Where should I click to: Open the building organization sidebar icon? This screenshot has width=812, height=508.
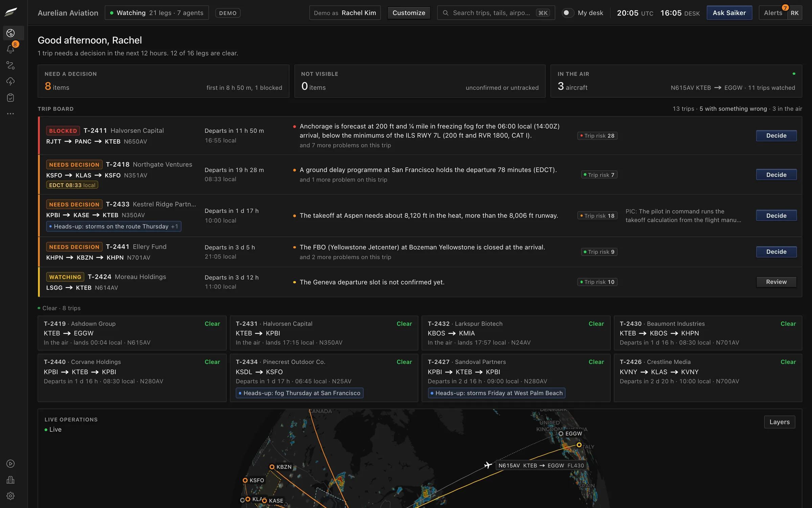coord(10,480)
